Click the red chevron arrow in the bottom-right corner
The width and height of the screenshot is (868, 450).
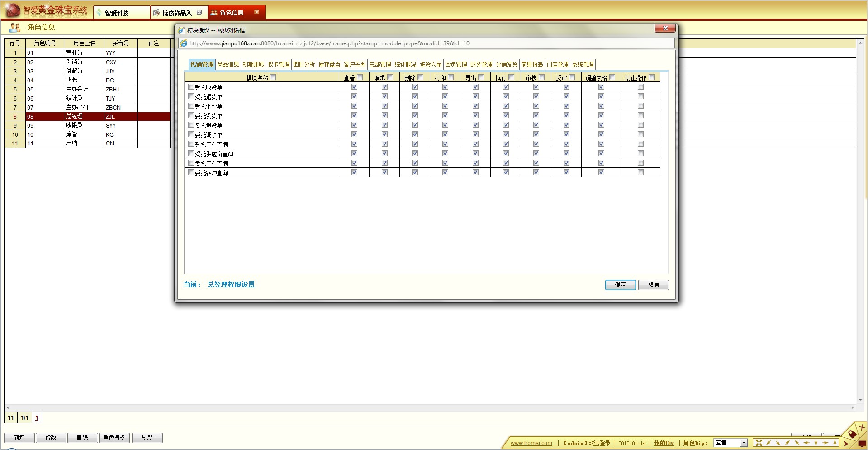pos(846,444)
